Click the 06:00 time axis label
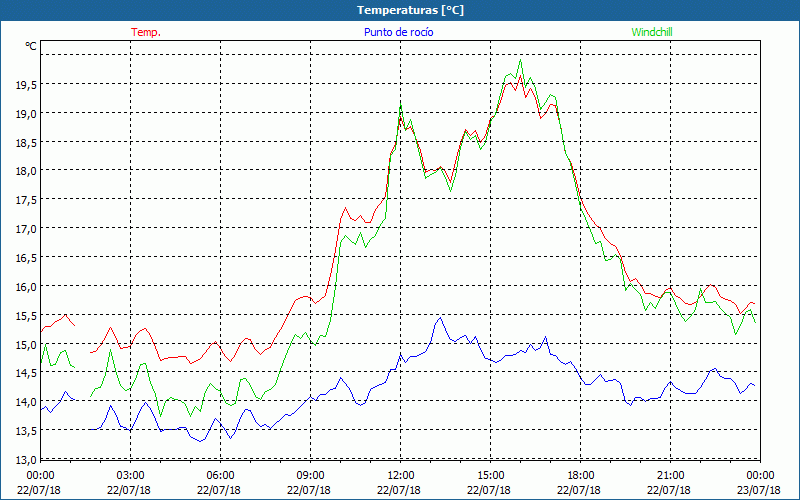Screen dimensions: 800x500 (220, 476)
